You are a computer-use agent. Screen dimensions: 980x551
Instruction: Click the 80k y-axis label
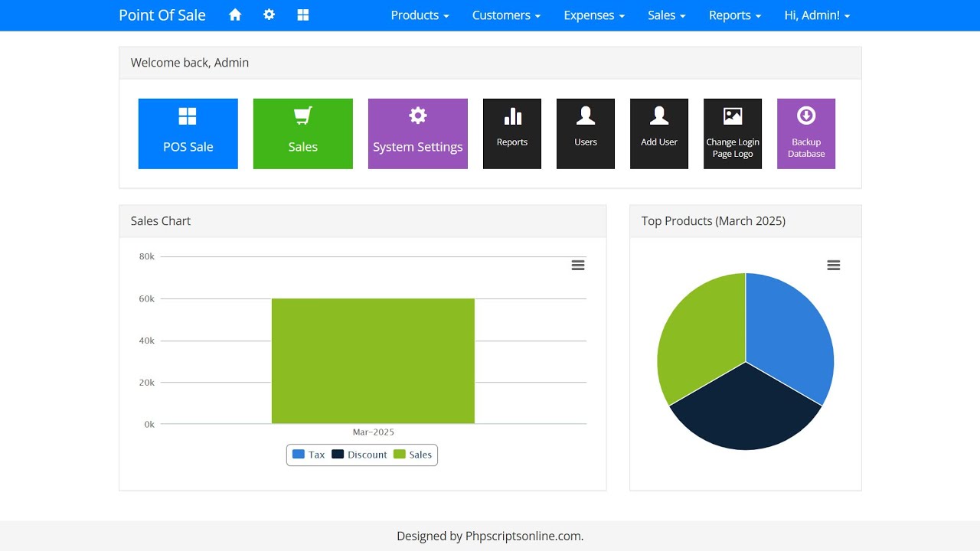click(147, 256)
